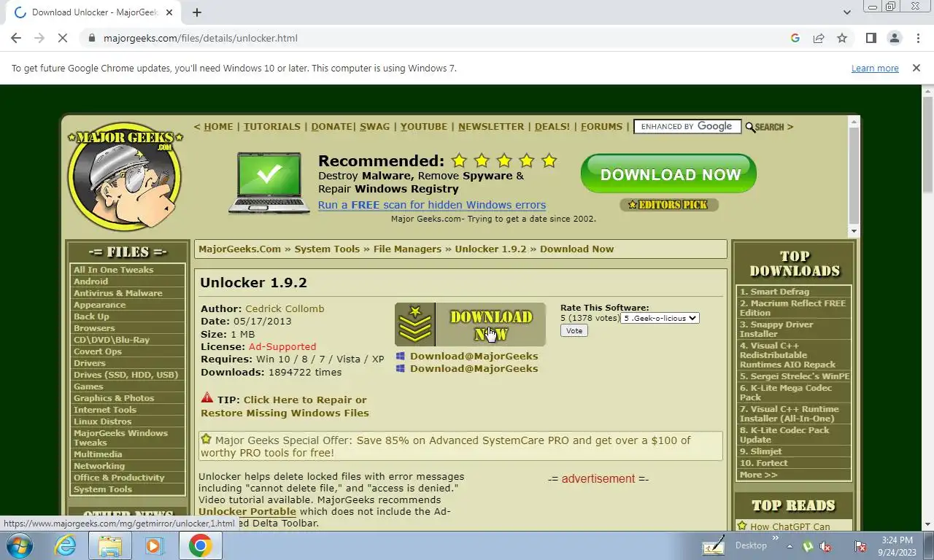The image size is (934, 560).
Task: Open the YOUTUBE menu item
Action: point(424,127)
